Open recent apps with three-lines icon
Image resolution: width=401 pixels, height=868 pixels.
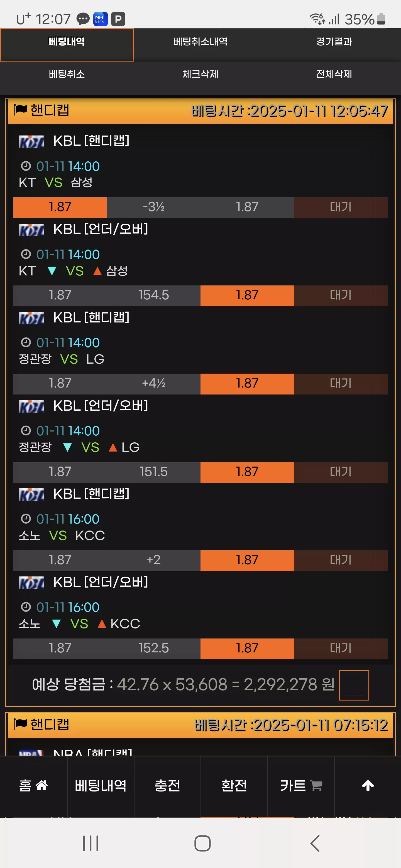91,844
